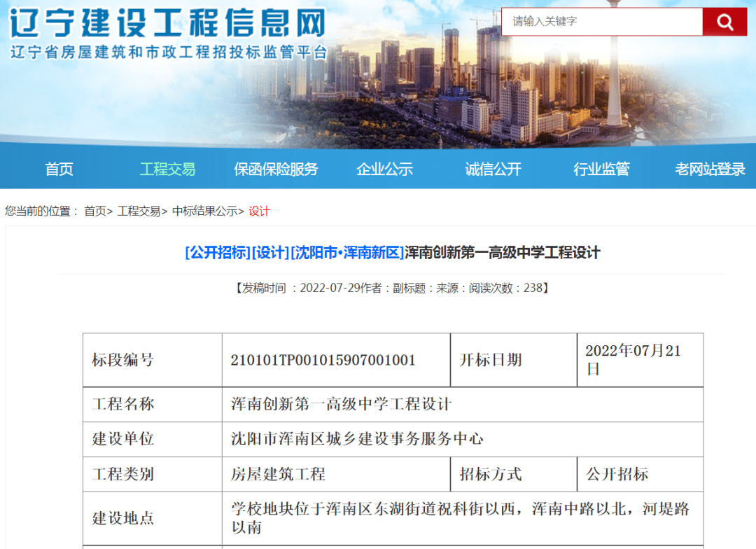This screenshot has height=549, width=756.
Task: Click the red 设计 breadcrumb link
Action: 260,211
